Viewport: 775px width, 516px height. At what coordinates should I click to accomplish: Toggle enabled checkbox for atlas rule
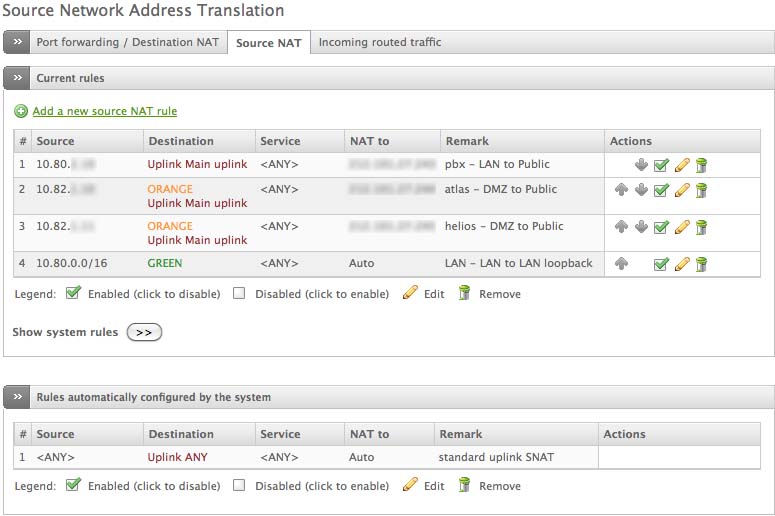[x=661, y=190]
